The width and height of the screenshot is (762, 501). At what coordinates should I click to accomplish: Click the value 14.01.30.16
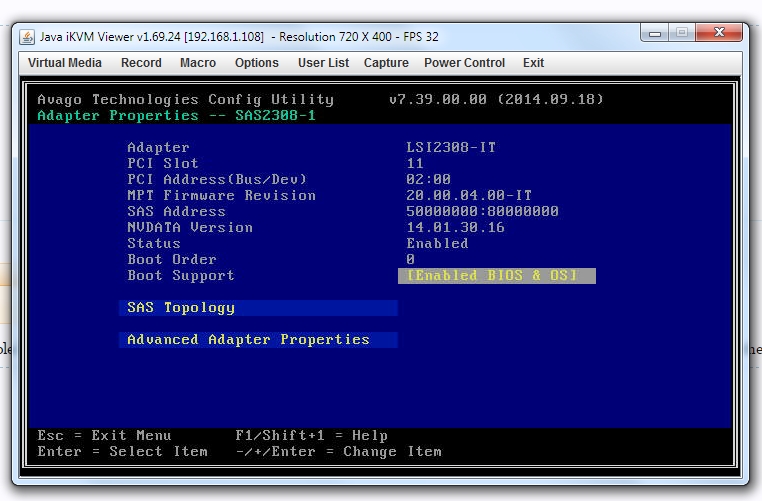pyautogui.click(x=455, y=227)
